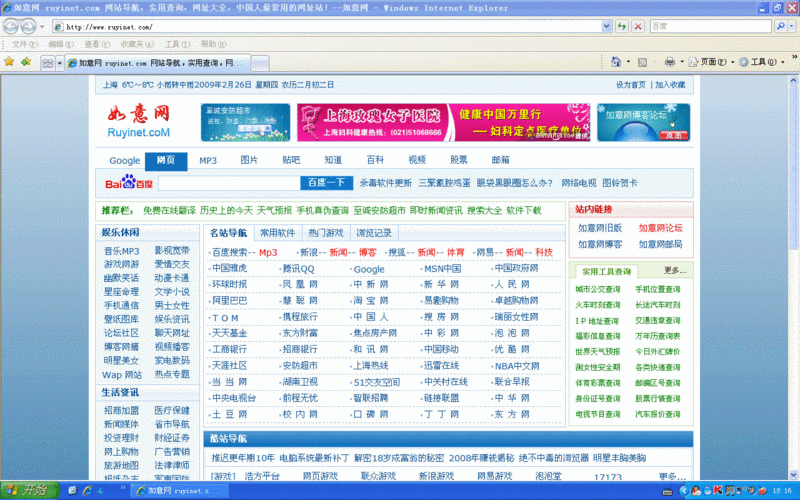800x500 pixels.
Task: Open the 音乐MP3 category link
Action: coord(121,251)
